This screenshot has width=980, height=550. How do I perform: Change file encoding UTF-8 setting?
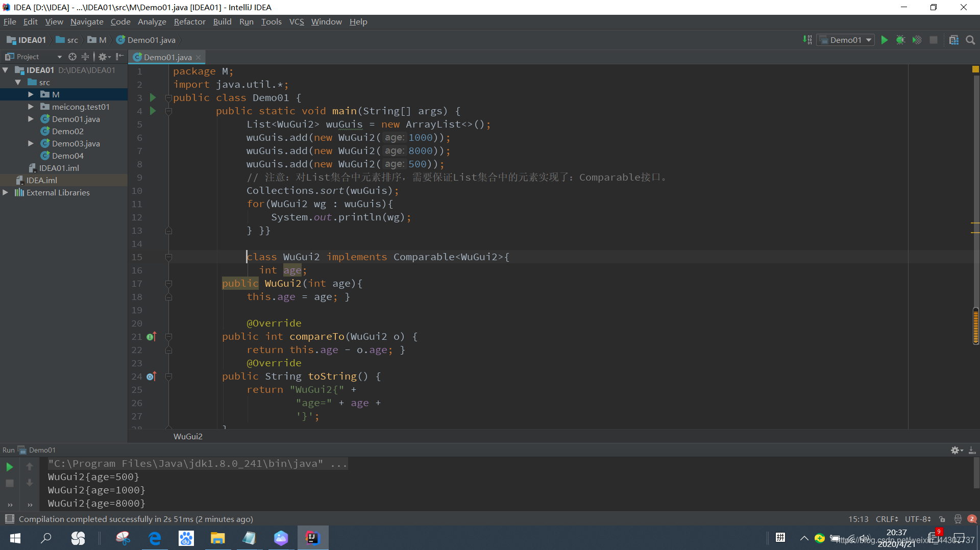tap(918, 519)
